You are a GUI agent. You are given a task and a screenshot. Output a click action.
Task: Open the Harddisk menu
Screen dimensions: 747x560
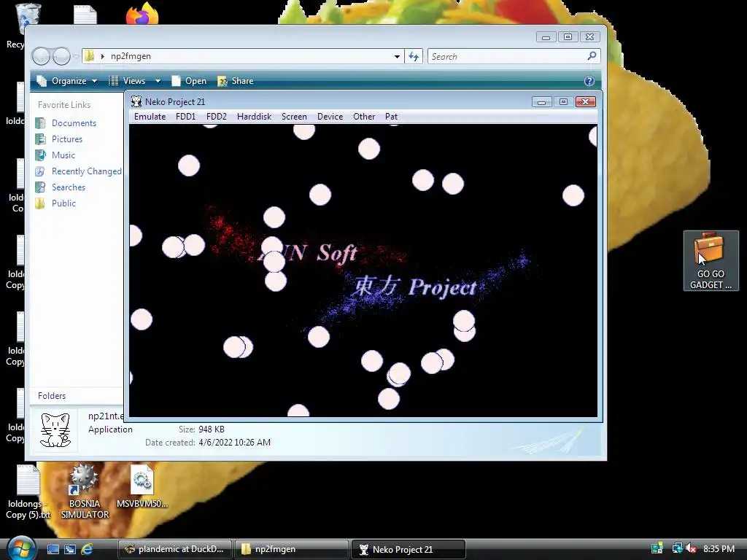coord(254,117)
